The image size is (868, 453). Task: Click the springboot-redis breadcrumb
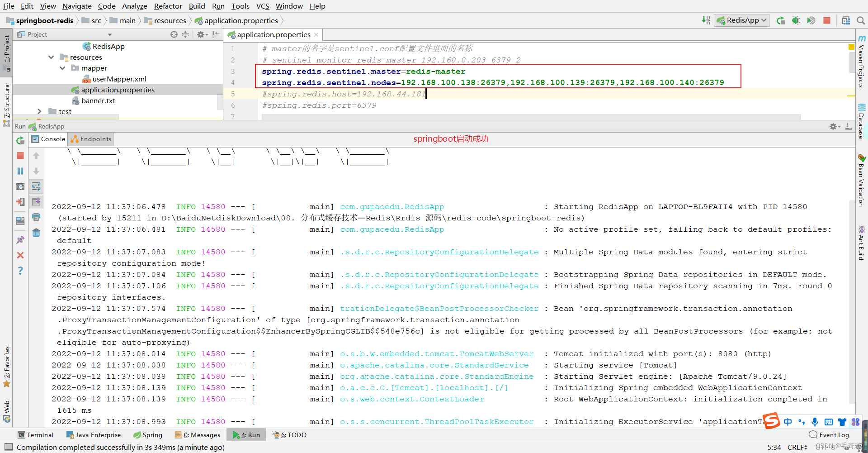click(x=40, y=20)
